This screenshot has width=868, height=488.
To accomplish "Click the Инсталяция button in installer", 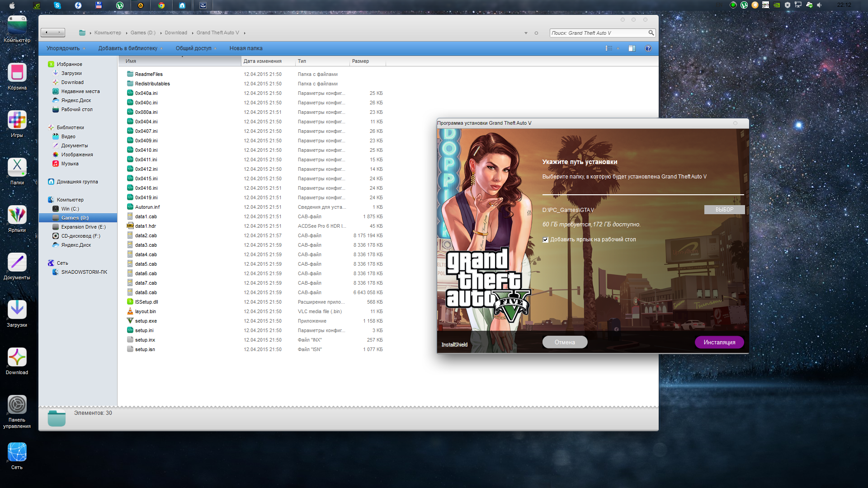I will click(x=719, y=343).
